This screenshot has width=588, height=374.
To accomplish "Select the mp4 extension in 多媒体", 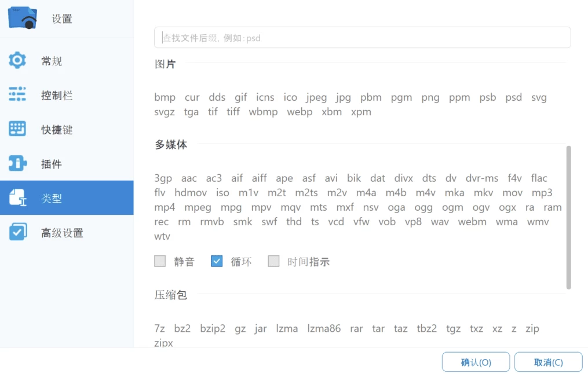I will click(x=165, y=207).
